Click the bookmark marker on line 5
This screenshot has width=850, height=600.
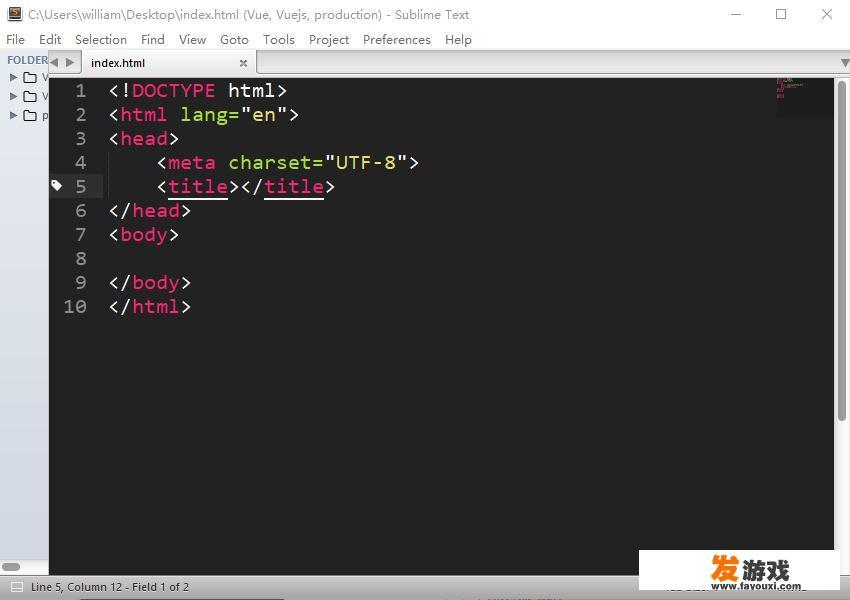click(x=56, y=186)
